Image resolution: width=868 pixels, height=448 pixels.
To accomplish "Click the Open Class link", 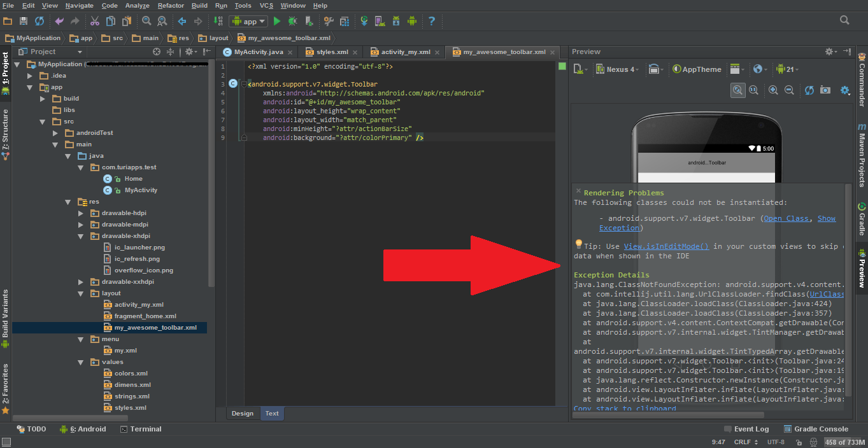I will tap(786, 218).
